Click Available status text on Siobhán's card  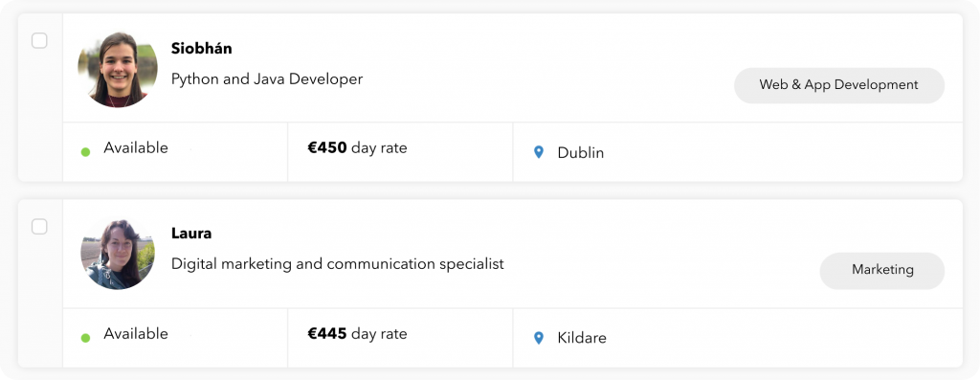[x=136, y=147]
